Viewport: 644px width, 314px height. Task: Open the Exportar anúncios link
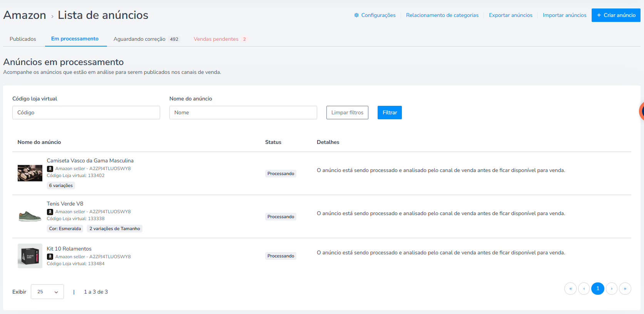pos(511,15)
